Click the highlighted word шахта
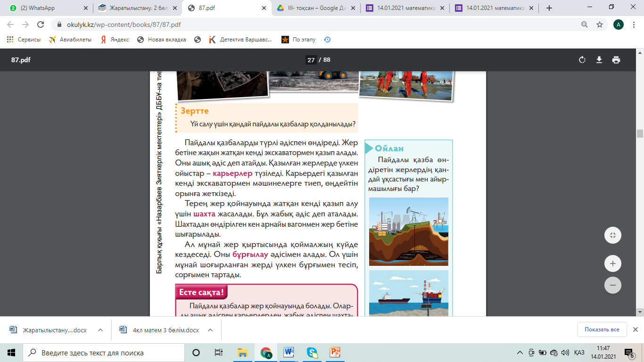The width and height of the screenshot is (644, 362). coord(205,214)
